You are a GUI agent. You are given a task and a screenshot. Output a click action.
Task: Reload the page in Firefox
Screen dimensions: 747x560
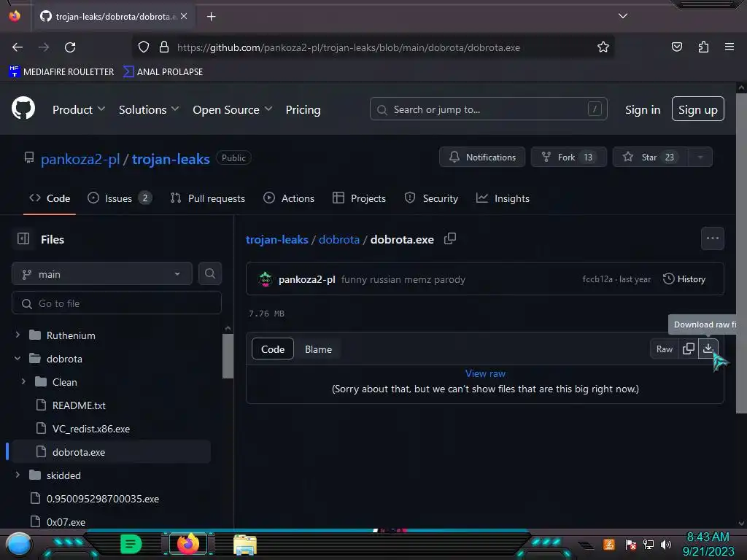point(70,47)
